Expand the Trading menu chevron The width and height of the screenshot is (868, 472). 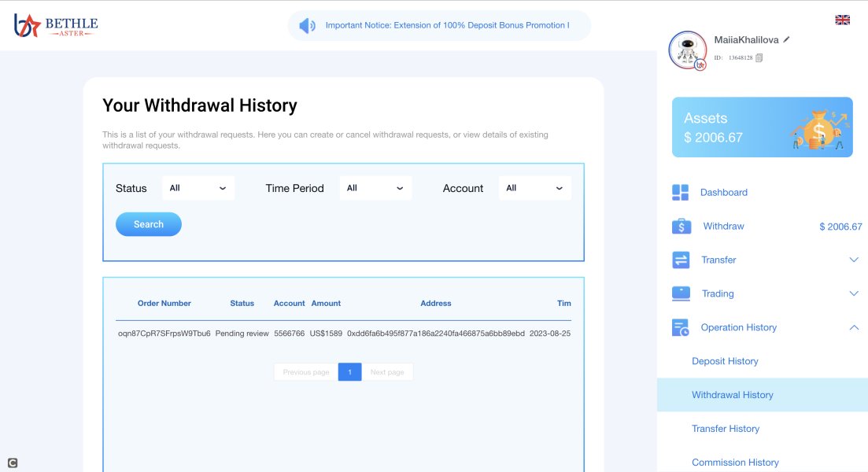point(854,293)
